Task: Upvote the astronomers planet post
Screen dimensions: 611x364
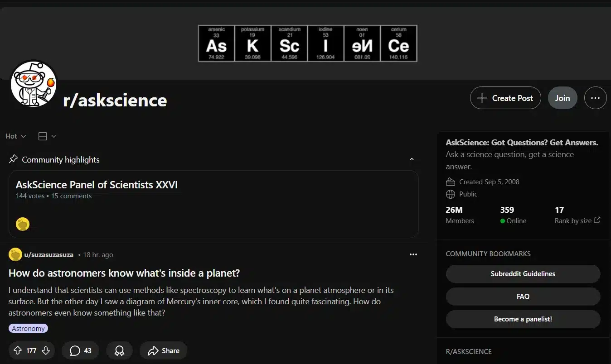Action: [x=18, y=350]
